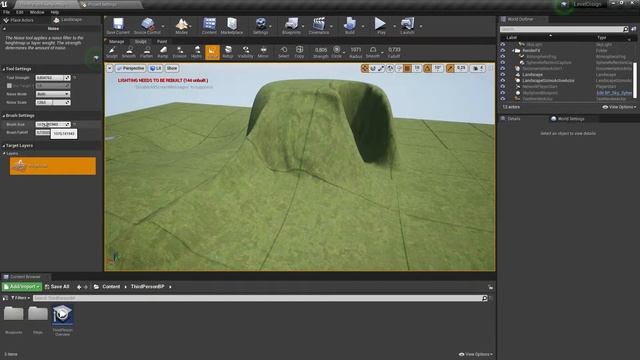Click Save All in Content Browser
This screenshot has height=360, width=640.
(x=57, y=287)
